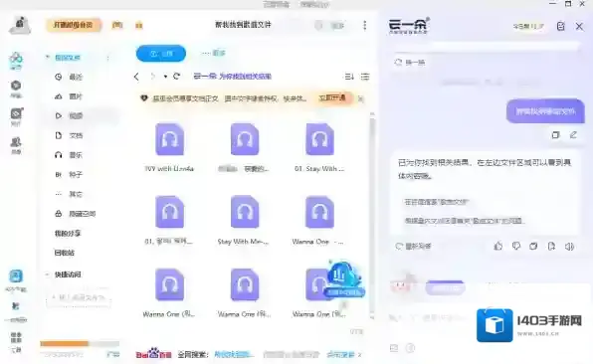Dislike the assistant answer with thumbs down

pyautogui.click(x=515, y=247)
